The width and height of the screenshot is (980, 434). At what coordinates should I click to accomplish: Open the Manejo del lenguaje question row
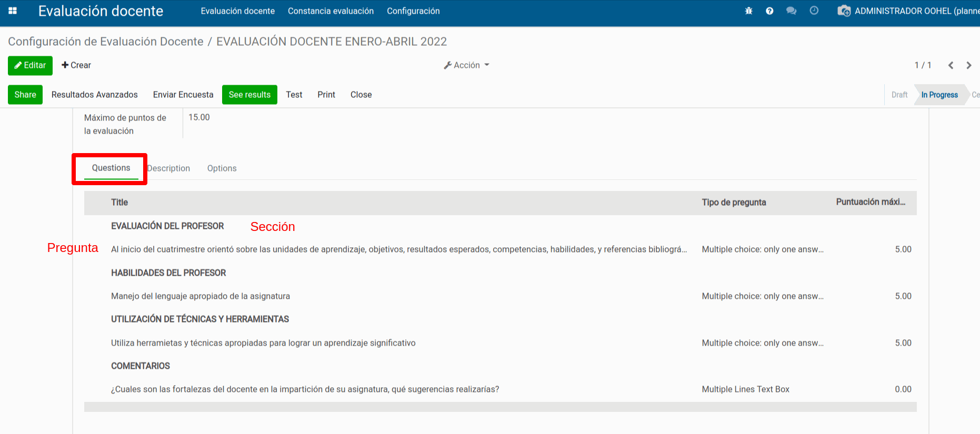click(x=201, y=296)
